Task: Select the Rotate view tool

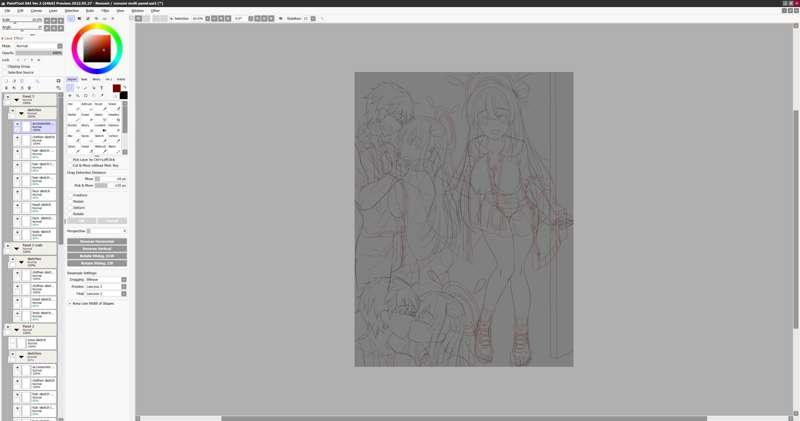Action: pos(86,95)
